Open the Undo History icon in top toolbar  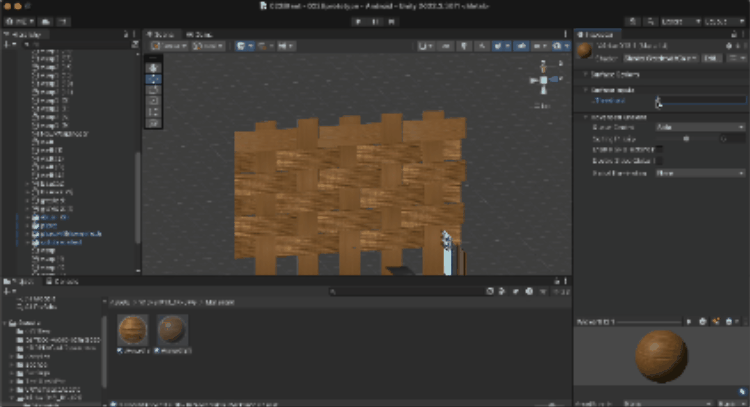point(633,22)
